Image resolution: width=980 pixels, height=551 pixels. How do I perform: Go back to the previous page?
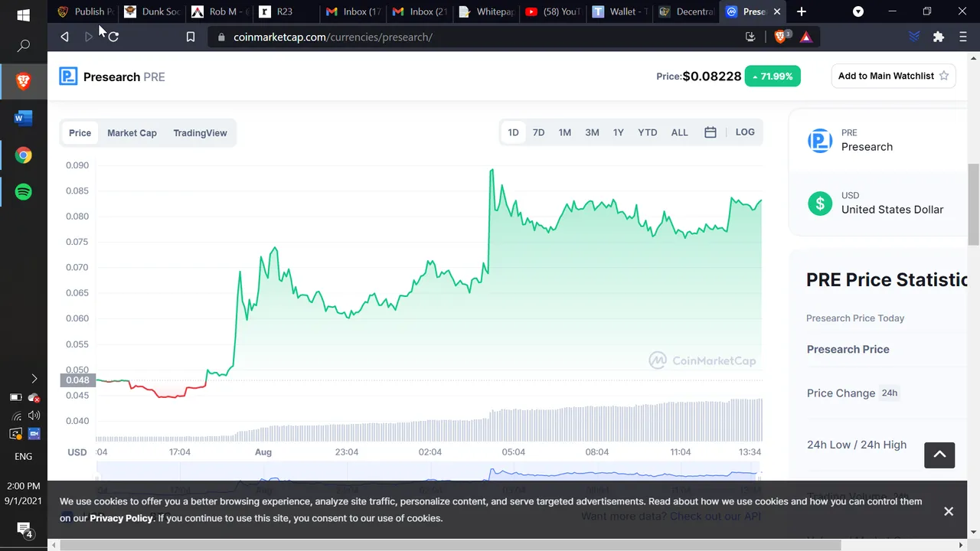click(x=64, y=37)
